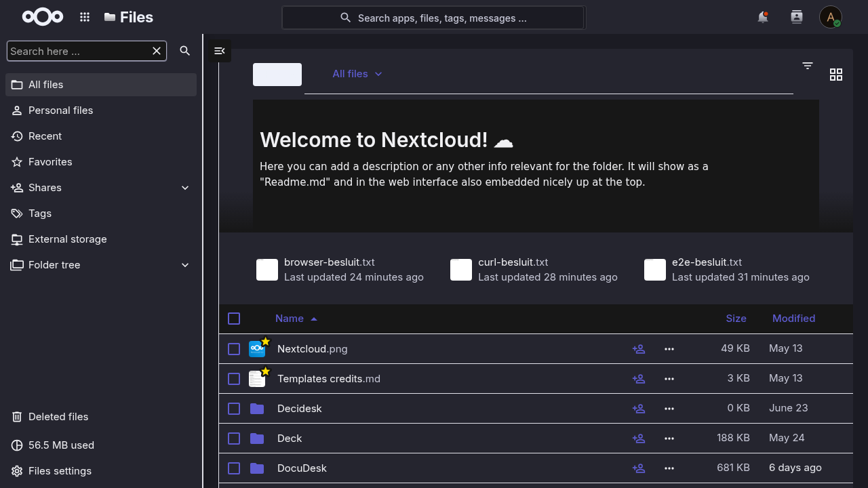The height and width of the screenshot is (488, 868).
Task: Click the sidebar search magnifier icon
Action: point(185,51)
